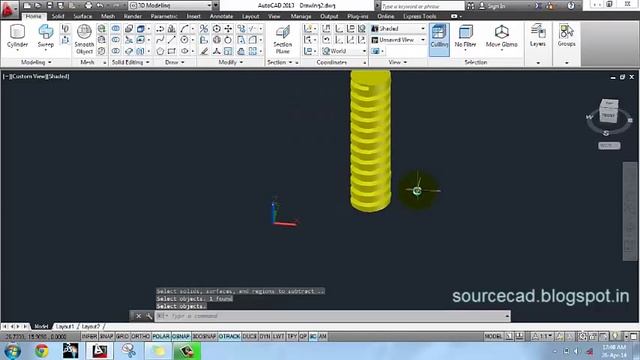
Task: Click the Windows Start button
Action: (13, 351)
